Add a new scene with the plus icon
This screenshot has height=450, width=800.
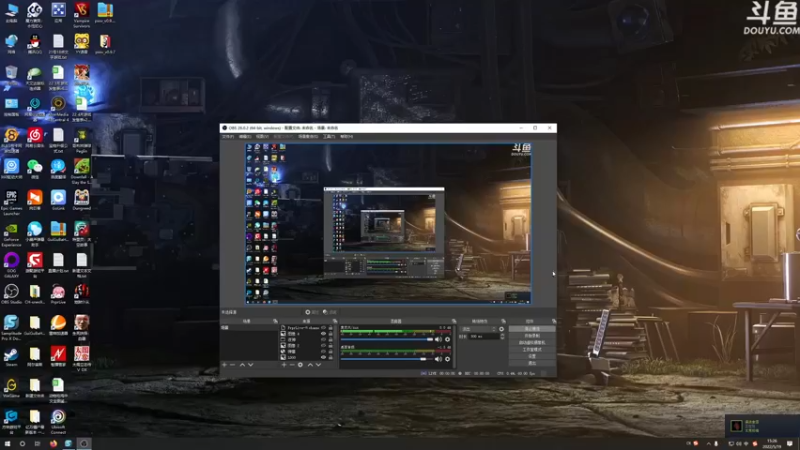pyautogui.click(x=224, y=365)
